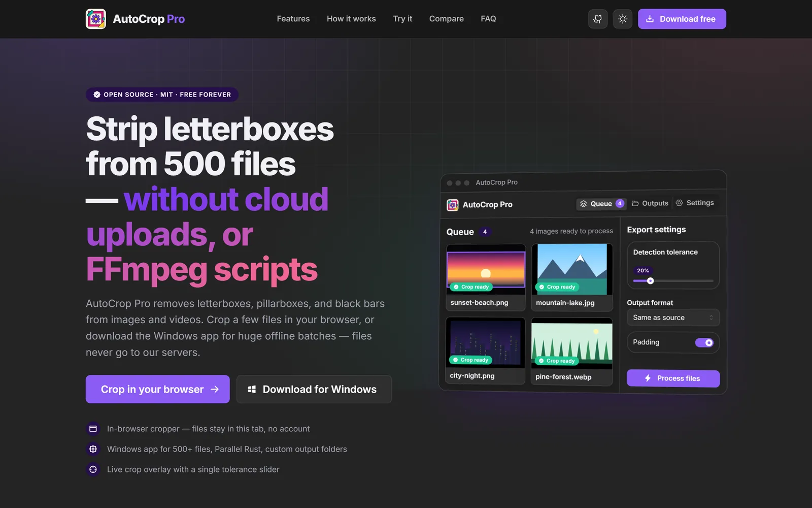Switch to the Outputs tab
812x508 pixels.
coord(650,203)
